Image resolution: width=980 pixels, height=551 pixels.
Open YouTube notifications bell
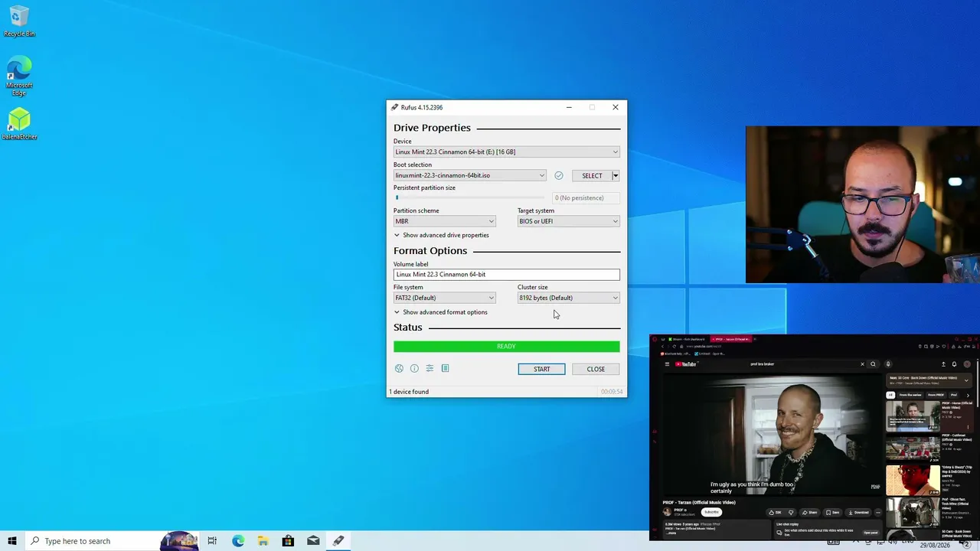(955, 364)
